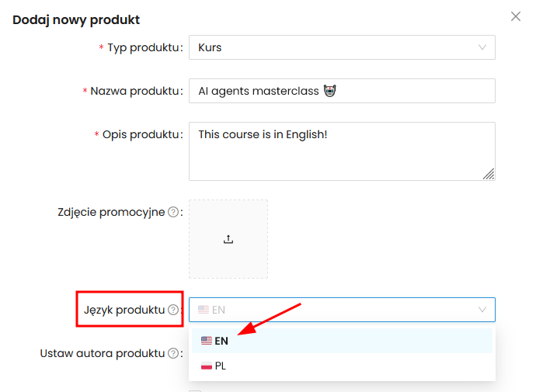
Task: Click the US flag icon in list
Action: click(206, 341)
